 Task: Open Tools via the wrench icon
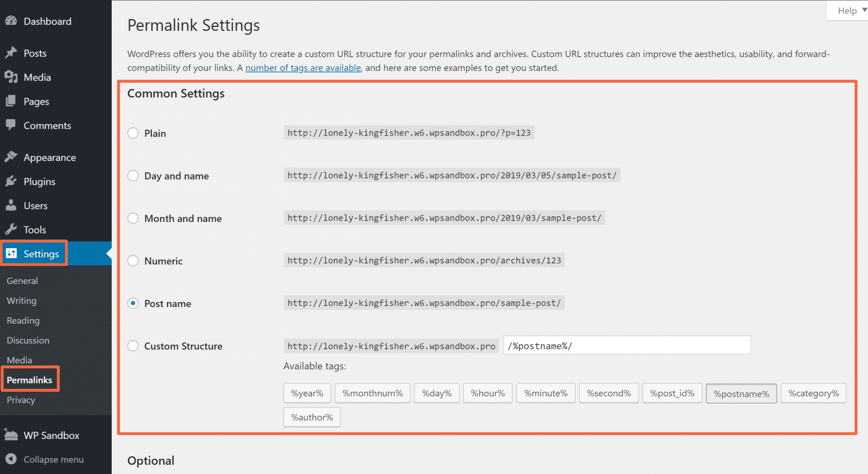[11, 229]
